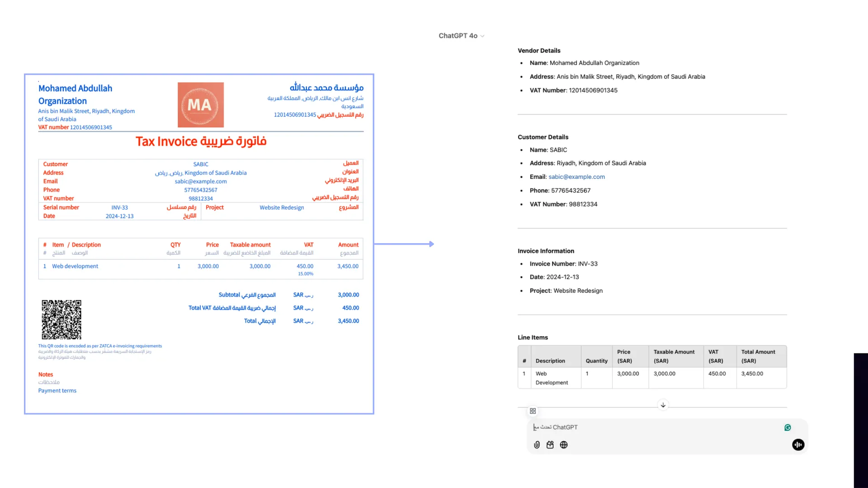The width and height of the screenshot is (868, 488).
Task: Click the Grammarly icon in the input box
Action: coord(788,427)
